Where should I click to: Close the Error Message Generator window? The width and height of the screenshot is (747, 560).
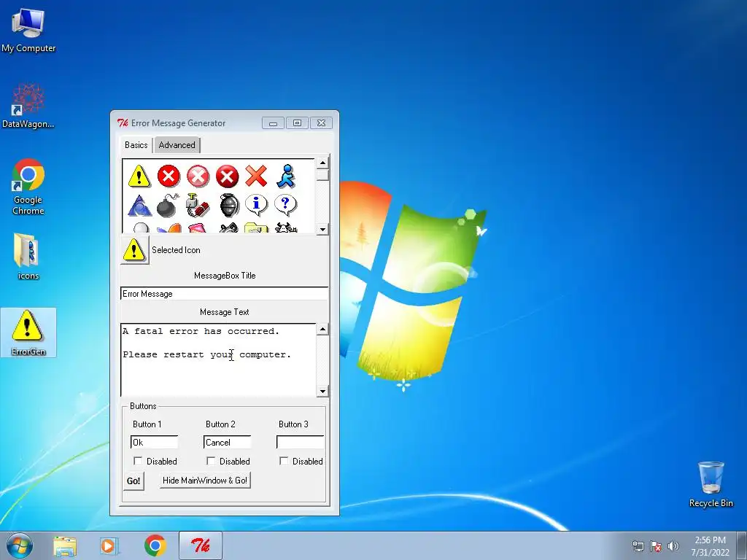(x=321, y=123)
